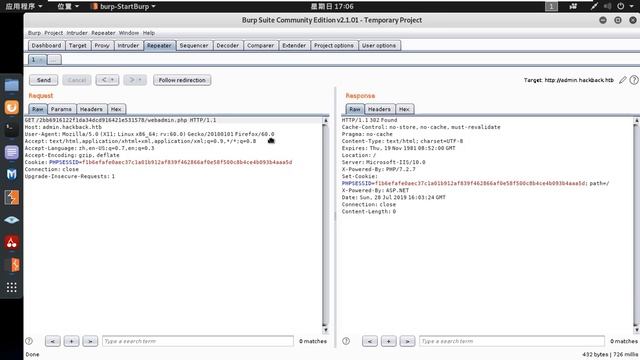Screen dimensions: 640x360
Task: Select Repeater request tab 1
Action: click(37, 60)
